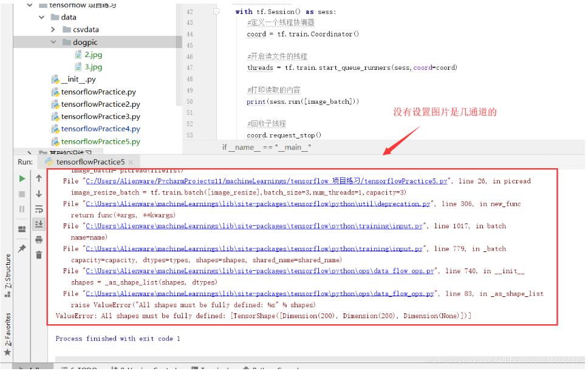588x371 pixels.
Task: Open input.py link at line 1017
Action: coord(255,226)
